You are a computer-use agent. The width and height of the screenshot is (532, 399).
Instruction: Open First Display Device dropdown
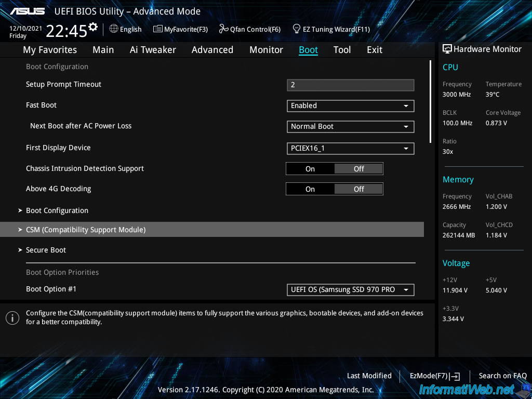(350, 149)
